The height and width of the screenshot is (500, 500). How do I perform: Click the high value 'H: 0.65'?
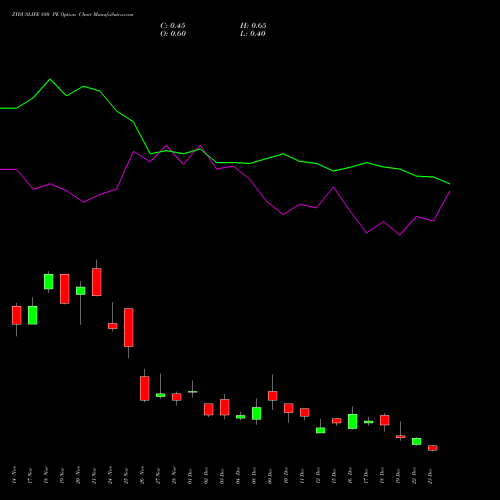253,26
